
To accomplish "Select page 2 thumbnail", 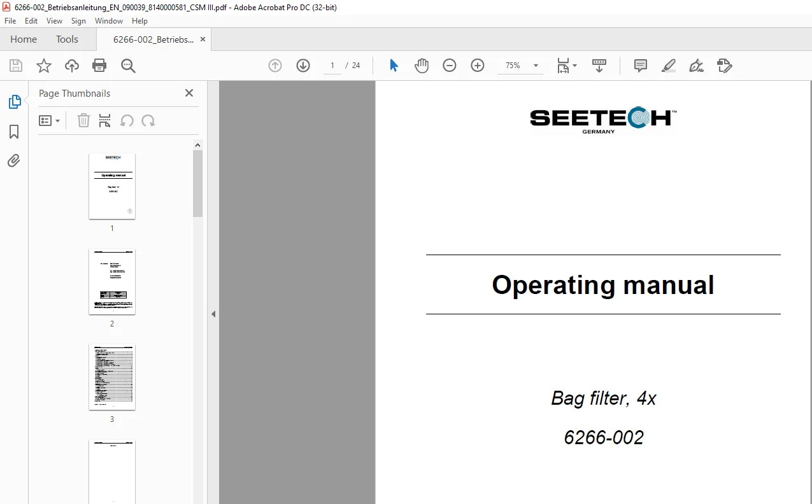I will [x=112, y=281].
